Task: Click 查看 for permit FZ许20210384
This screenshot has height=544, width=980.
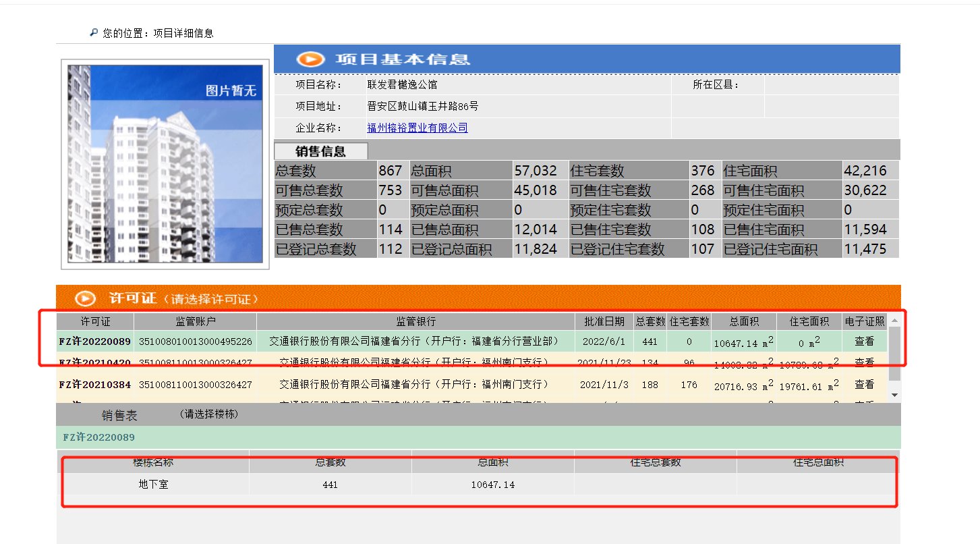Action: 865,385
